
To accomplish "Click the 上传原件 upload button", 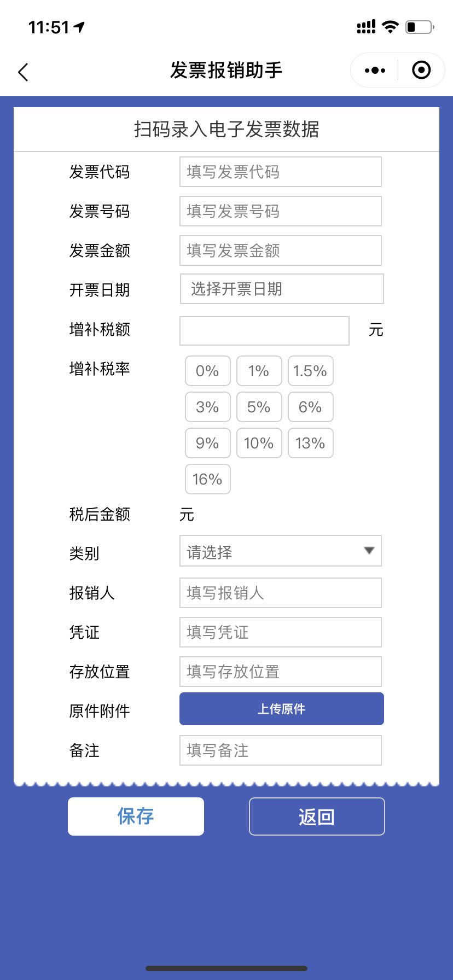I will (x=282, y=709).
